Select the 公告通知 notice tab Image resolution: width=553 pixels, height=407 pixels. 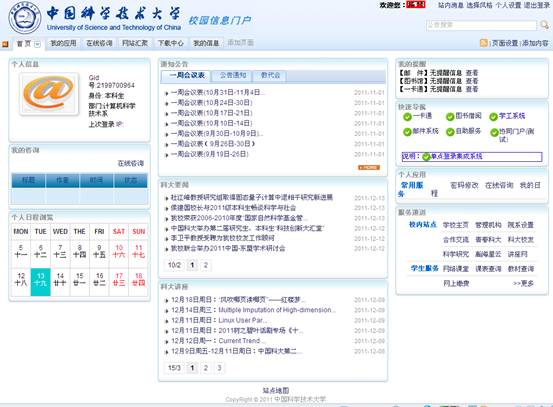(233, 75)
